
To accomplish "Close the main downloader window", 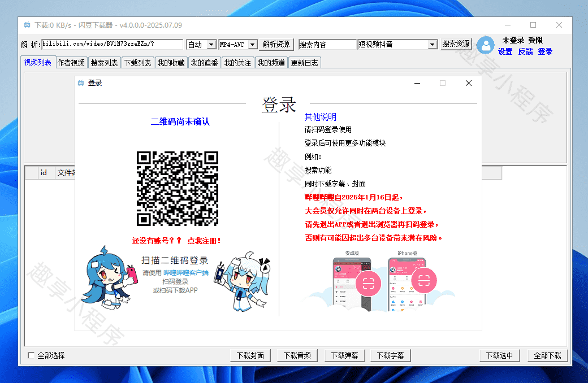I will pos(559,25).
